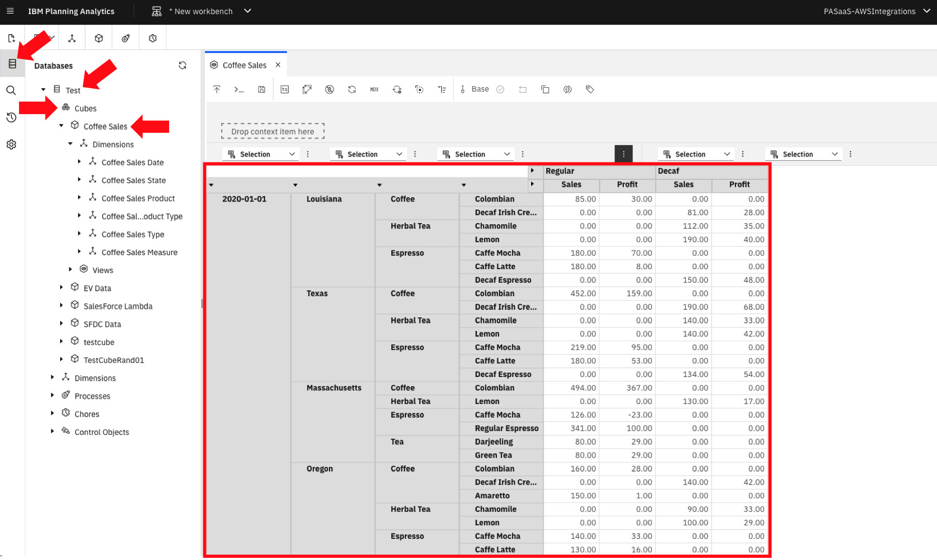This screenshot has width=937, height=560.
Task: Open the fourth Selection dropdown
Action: (x=696, y=154)
